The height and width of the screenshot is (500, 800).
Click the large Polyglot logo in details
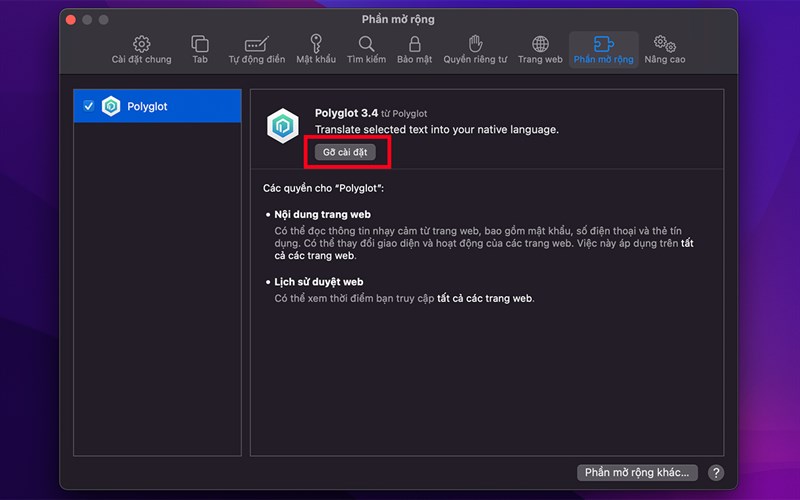[283, 126]
